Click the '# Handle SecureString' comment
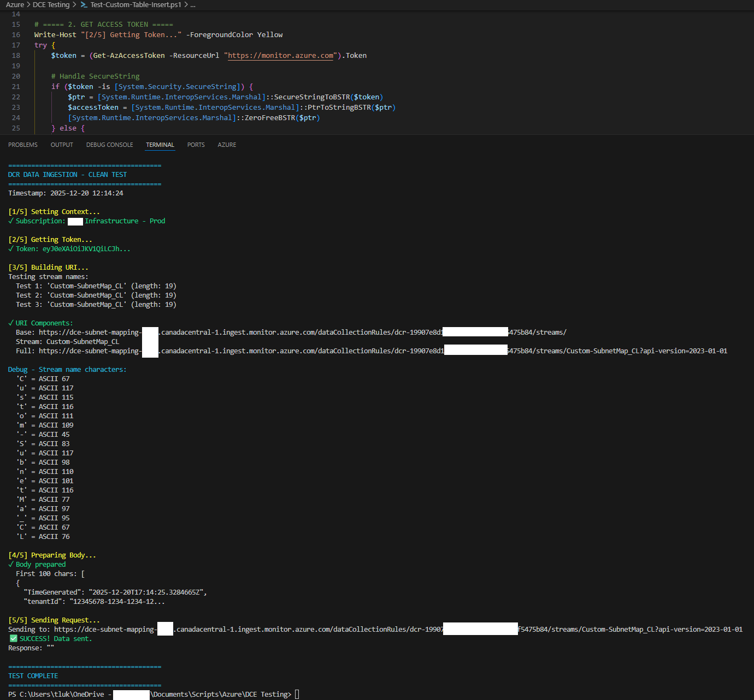The image size is (754, 700). pos(95,76)
